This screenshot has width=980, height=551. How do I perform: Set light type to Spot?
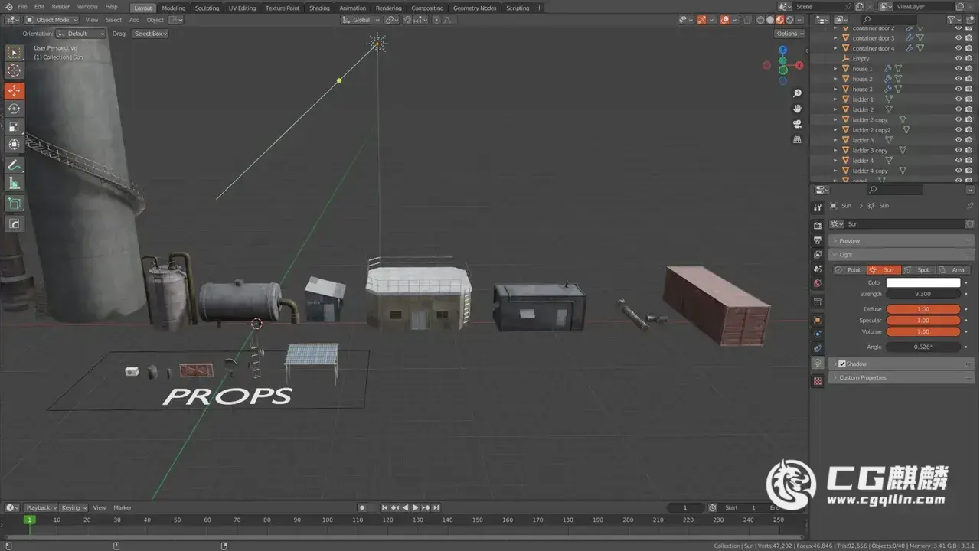(x=919, y=269)
